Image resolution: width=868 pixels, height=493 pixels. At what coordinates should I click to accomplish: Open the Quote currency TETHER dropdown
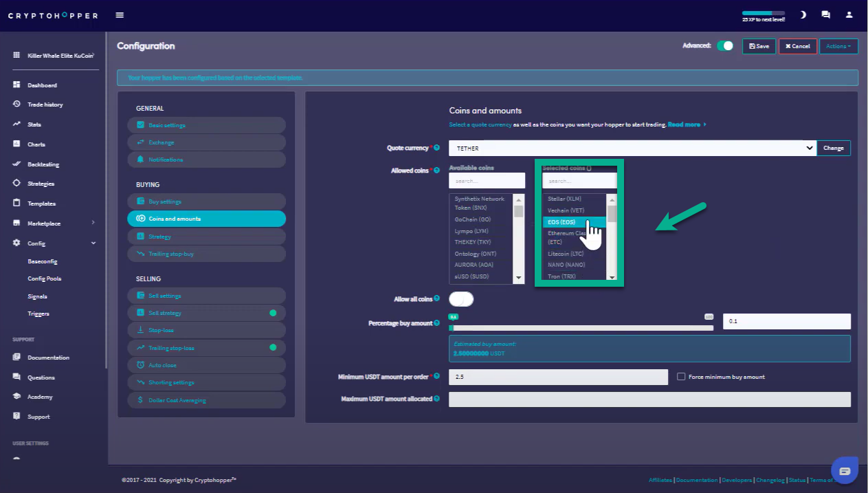pos(632,148)
